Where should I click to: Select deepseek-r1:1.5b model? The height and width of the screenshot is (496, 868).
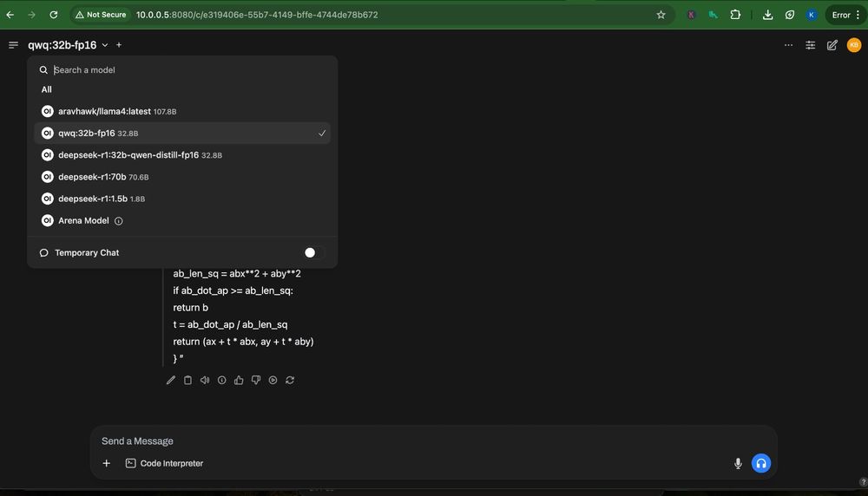tap(182, 199)
